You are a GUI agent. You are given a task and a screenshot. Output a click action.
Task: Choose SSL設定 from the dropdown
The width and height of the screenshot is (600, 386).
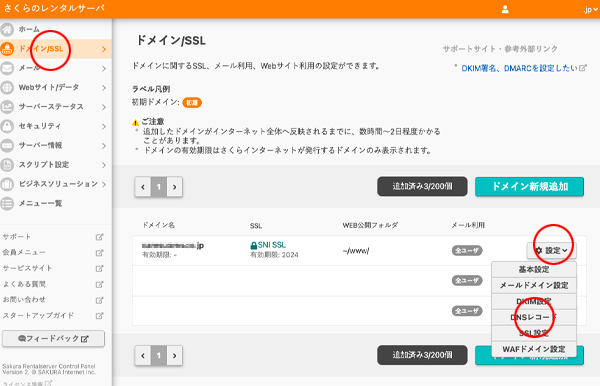[x=534, y=333]
